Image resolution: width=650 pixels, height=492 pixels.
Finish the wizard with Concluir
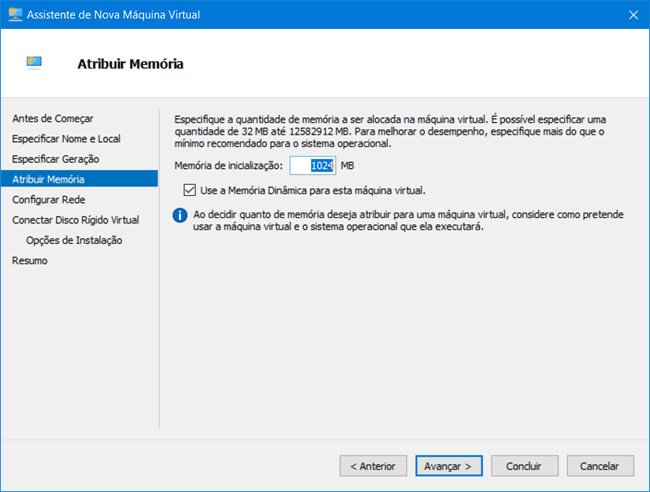pyautogui.click(x=524, y=466)
